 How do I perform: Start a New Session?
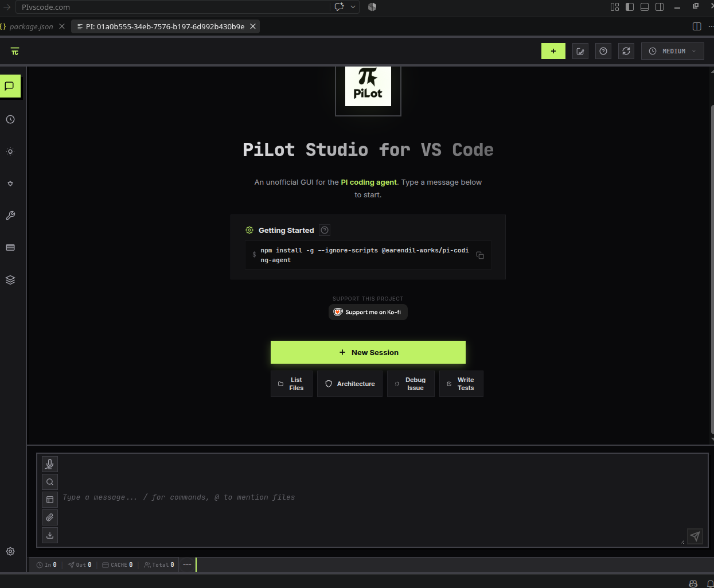pyautogui.click(x=368, y=352)
